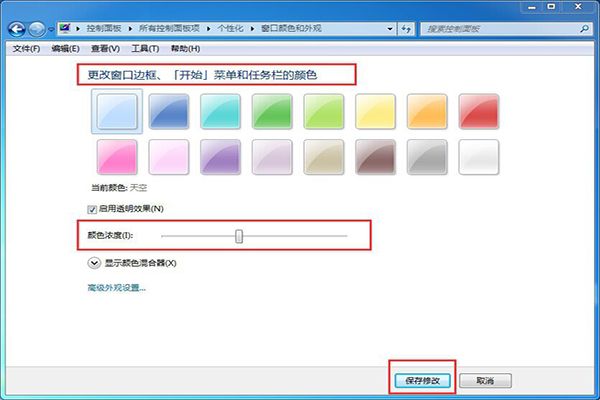Open the 查看(V) menu

point(105,49)
